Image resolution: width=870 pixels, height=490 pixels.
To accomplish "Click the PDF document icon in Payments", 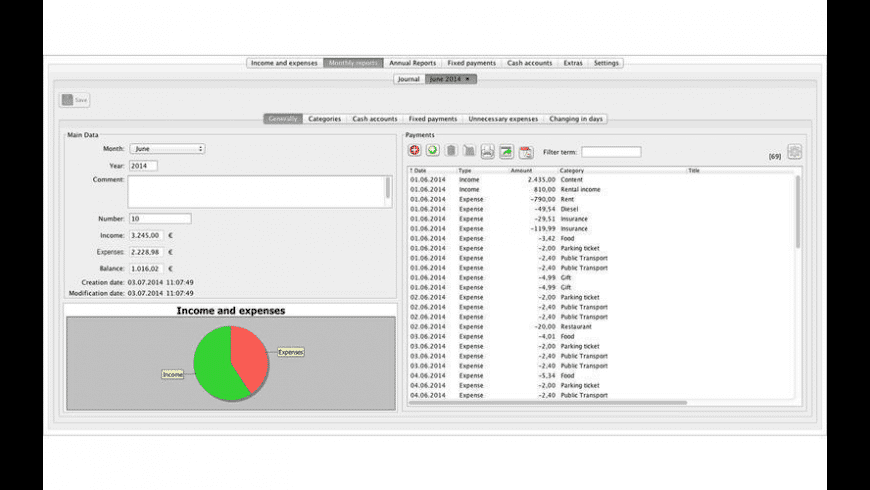I will coord(526,151).
